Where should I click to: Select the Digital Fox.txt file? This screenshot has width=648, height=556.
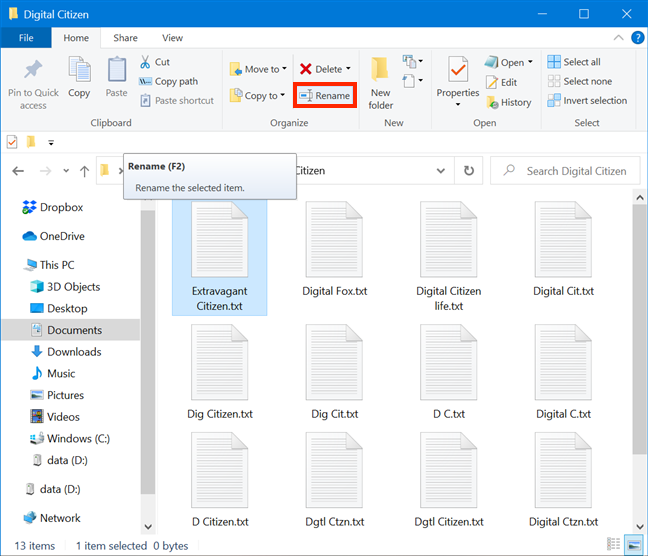point(335,250)
